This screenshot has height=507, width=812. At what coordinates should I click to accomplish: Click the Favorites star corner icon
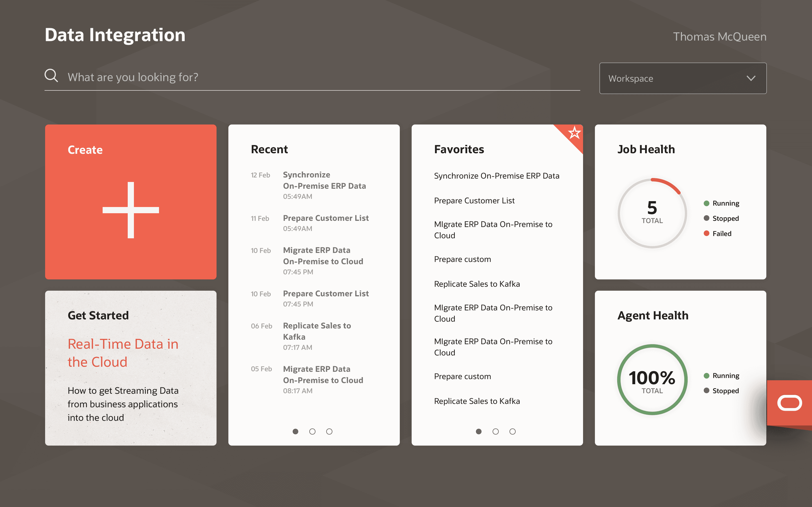574,133
